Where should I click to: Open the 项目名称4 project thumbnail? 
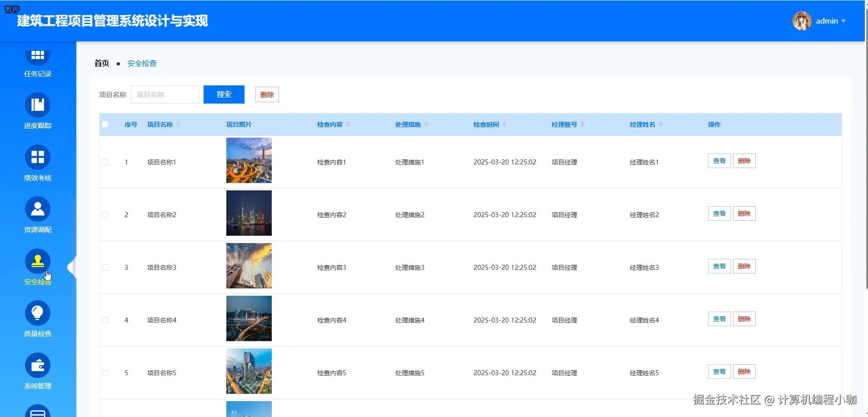tap(249, 318)
